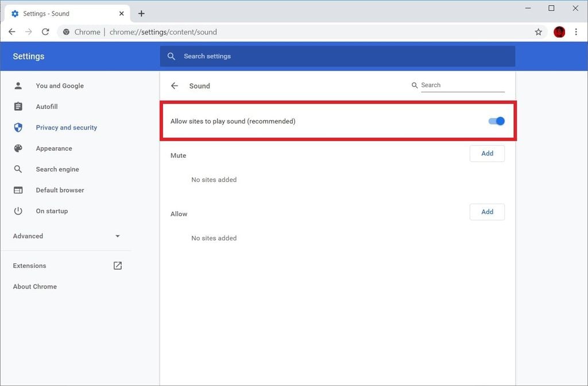The image size is (588, 386).
Task: Select the Settings - Sound tab
Action: click(68, 13)
